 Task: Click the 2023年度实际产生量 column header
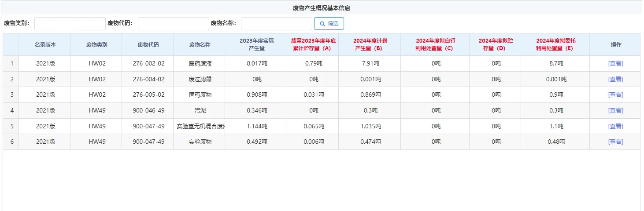(256, 44)
